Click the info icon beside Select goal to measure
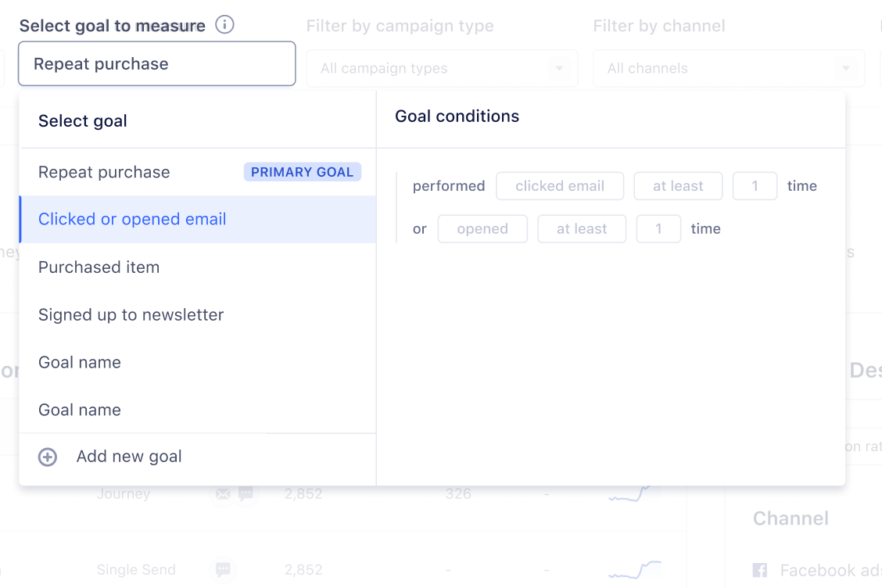The image size is (882, 588). [x=224, y=25]
